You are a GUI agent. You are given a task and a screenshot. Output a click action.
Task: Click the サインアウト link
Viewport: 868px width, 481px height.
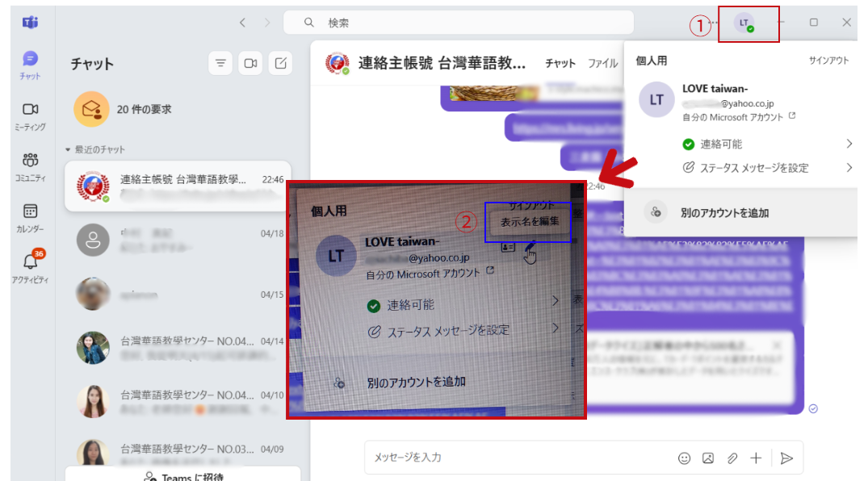(828, 61)
